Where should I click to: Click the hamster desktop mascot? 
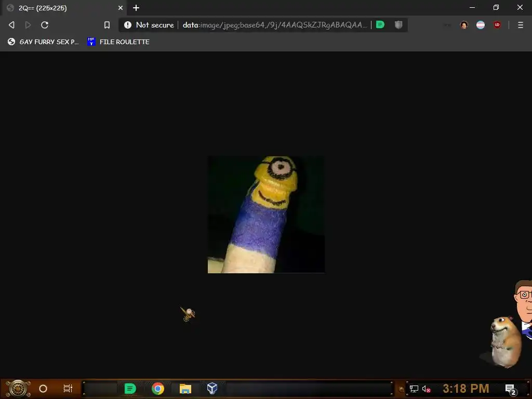505,342
